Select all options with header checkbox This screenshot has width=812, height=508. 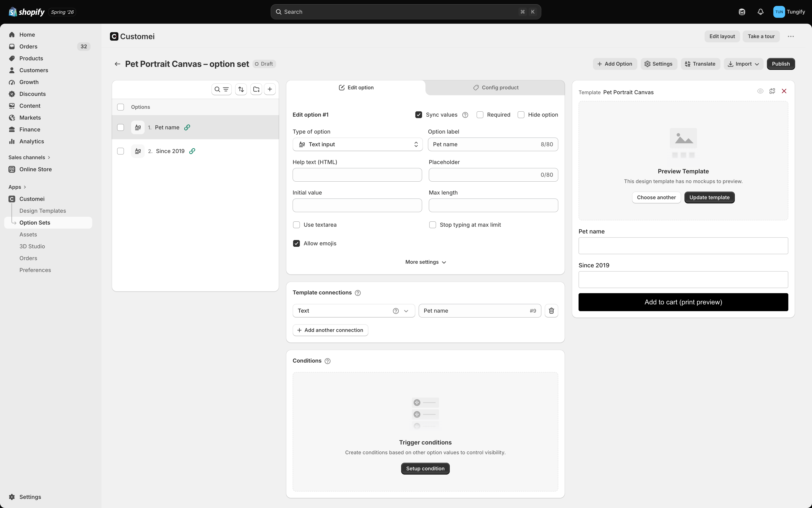pyautogui.click(x=121, y=107)
